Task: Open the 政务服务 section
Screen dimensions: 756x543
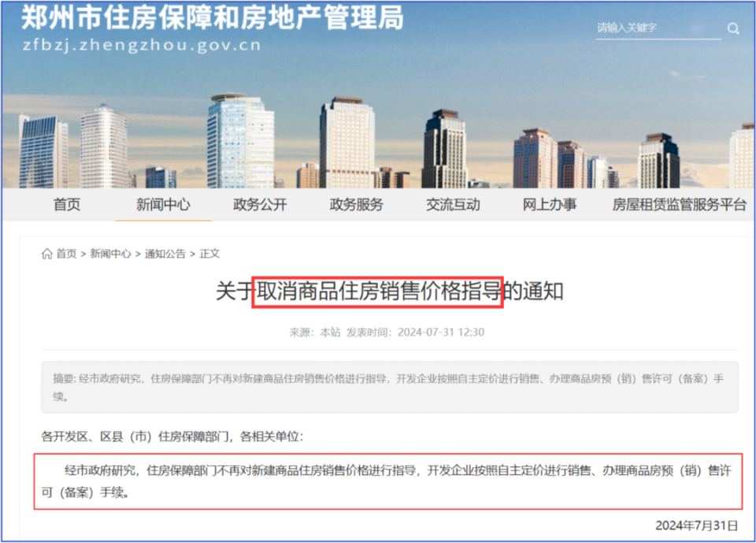Action: (x=355, y=204)
